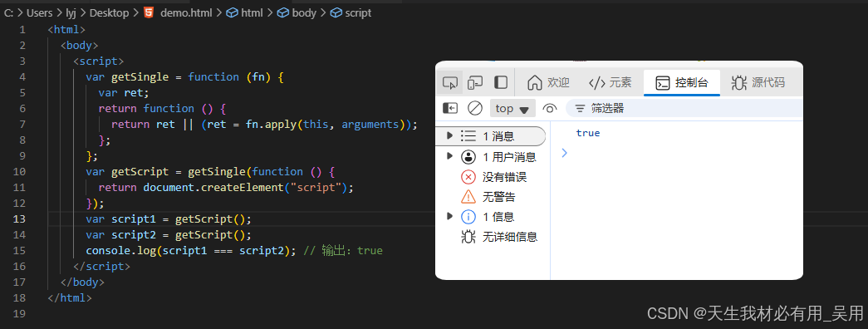The image size is (868, 329).
Task: Click line number 13 in the gutter
Action: 19,219
